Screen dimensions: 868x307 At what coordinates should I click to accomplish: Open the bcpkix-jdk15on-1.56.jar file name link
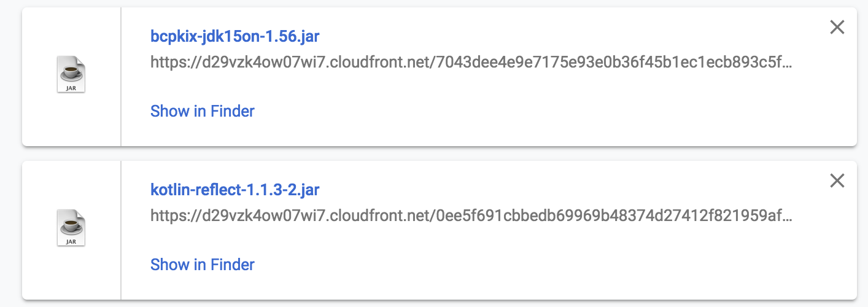(234, 36)
